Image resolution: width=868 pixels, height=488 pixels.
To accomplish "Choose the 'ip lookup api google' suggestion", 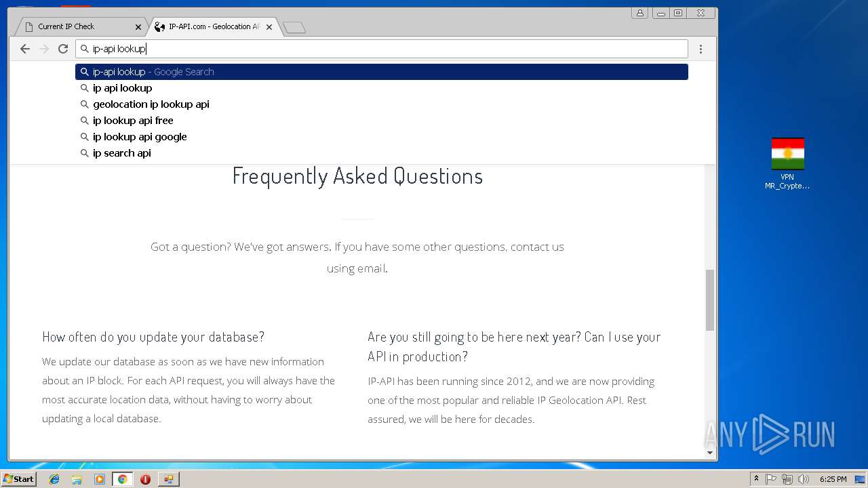I will pos(382,137).
